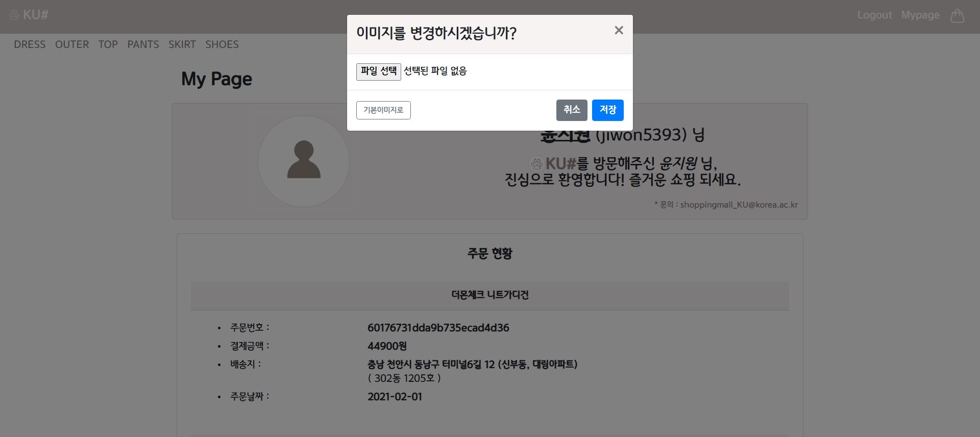Click the KU# paw logo in welcome message

point(536,163)
